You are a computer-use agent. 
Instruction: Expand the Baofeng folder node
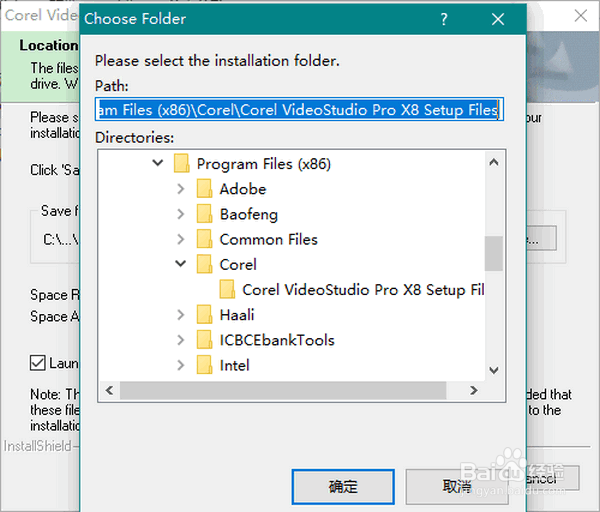pyautogui.click(x=181, y=214)
